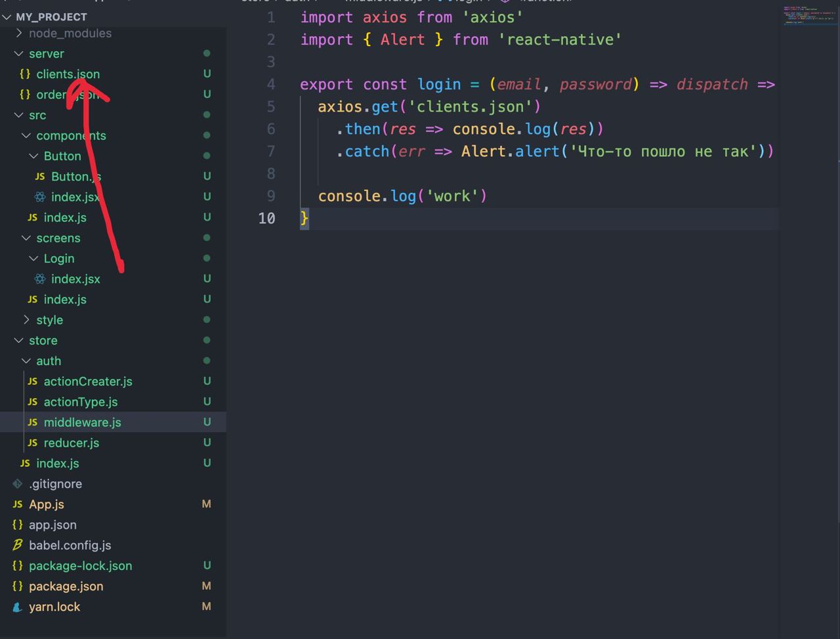Click JS icon of index.js under components

[x=32, y=217]
